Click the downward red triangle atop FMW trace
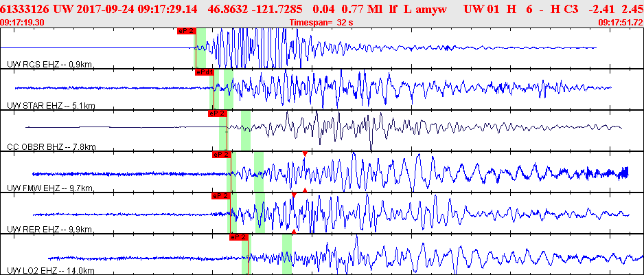The width and height of the screenshot is (644, 275). click(305, 154)
